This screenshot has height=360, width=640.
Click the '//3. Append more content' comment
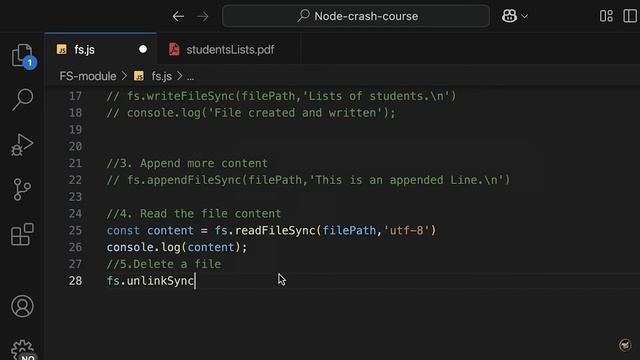pyautogui.click(x=187, y=163)
